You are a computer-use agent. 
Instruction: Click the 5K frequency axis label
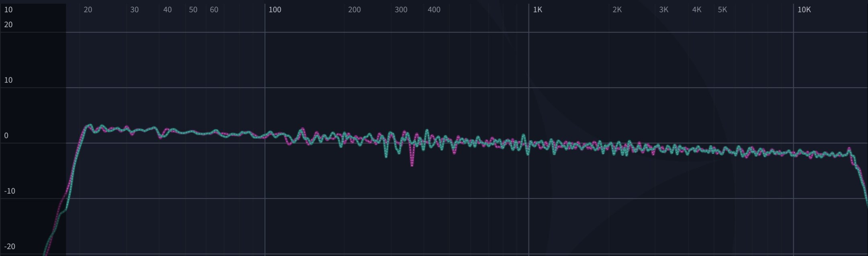coord(722,10)
